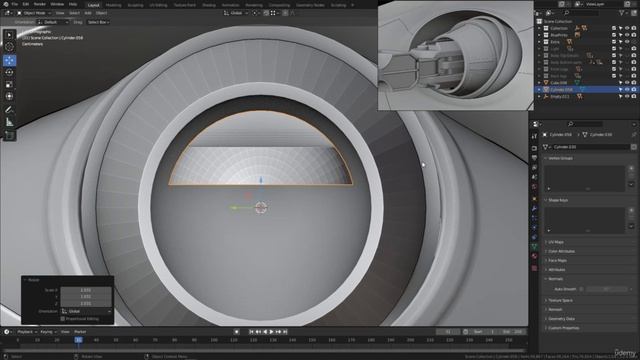The height and width of the screenshot is (360, 640).
Task: Toggle the Collection exclude-from-view-layer checkbox
Action: 613,28
